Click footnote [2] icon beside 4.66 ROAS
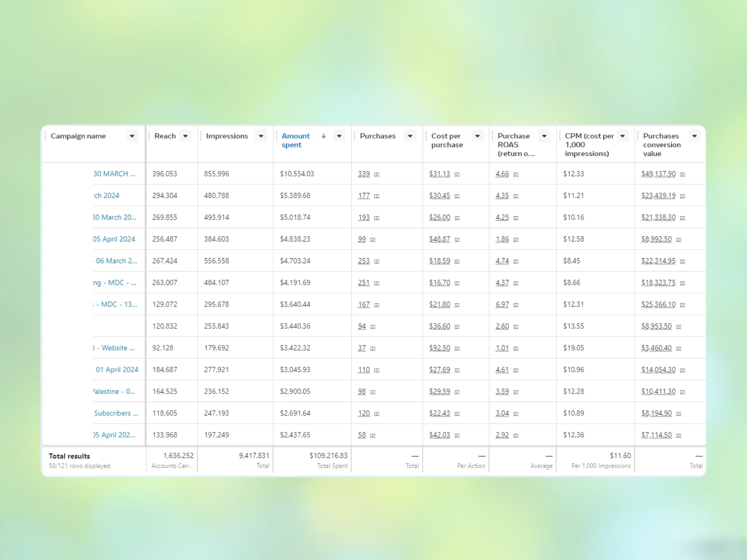Image resolution: width=747 pixels, height=560 pixels. point(516,175)
